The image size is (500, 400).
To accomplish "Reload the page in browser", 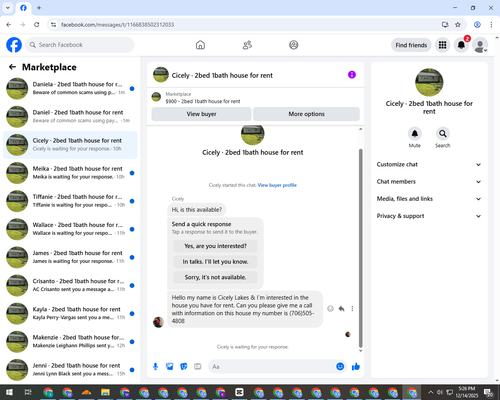I will coord(37,25).
